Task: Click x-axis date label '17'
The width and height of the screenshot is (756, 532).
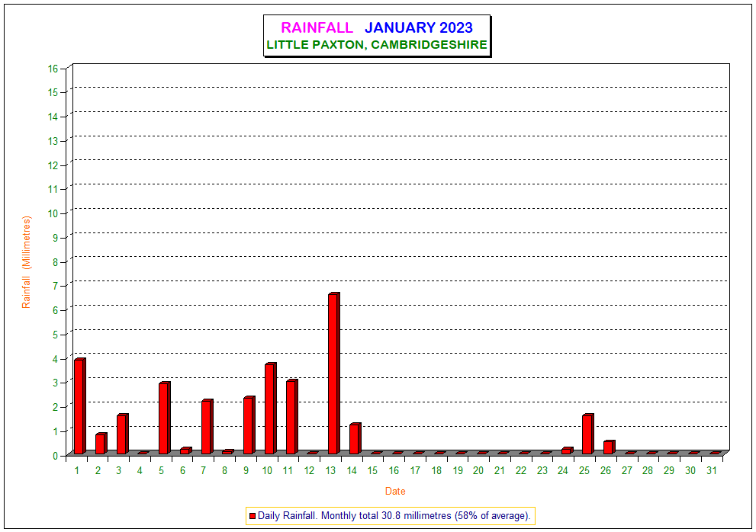Action: pyautogui.click(x=415, y=471)
